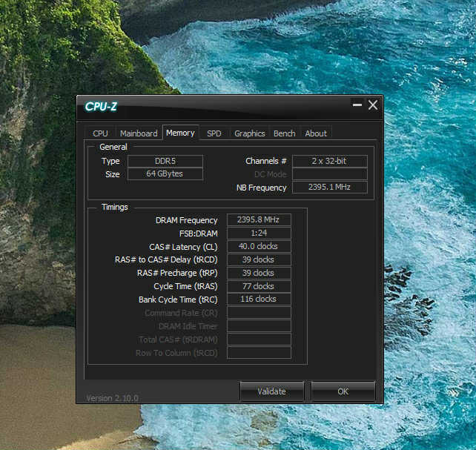Click the DRAM Frequency 2395.8 MHz value
This screenshot has height=450, width=476.
pyautogui.click(x=259, y=219)
